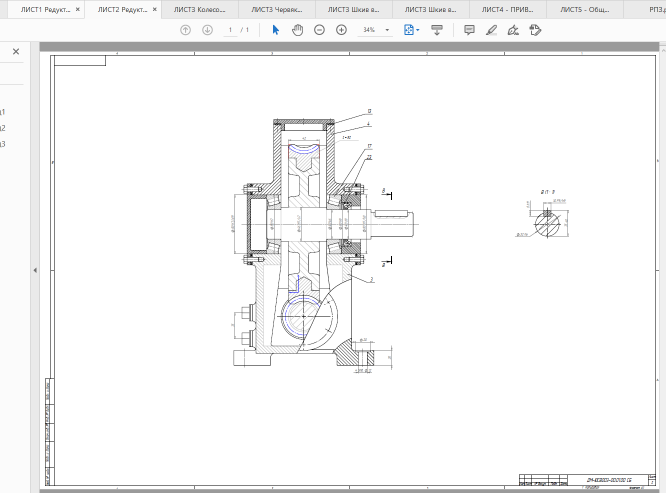Go to the next page using the down arrow

(x=207, y=30)
